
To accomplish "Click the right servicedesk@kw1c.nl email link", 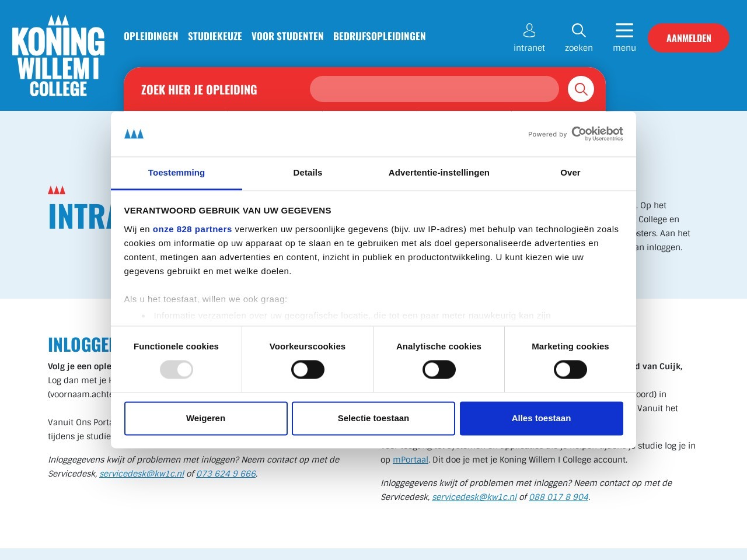I will [x=474, y=497].
